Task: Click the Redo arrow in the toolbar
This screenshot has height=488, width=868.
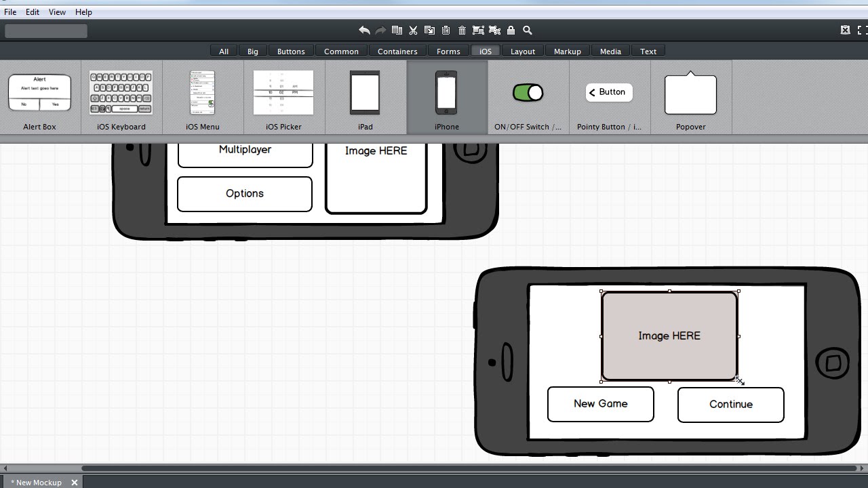Action: [380, 30]
